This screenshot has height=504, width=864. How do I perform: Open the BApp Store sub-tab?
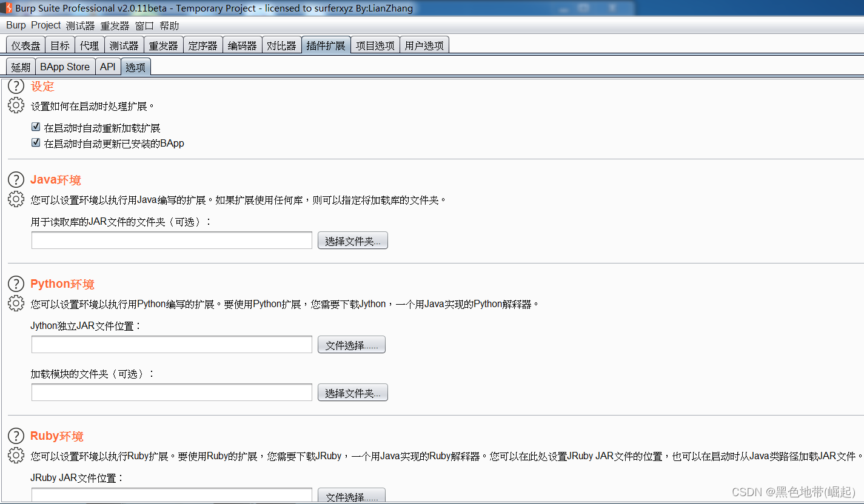[65, 67]
